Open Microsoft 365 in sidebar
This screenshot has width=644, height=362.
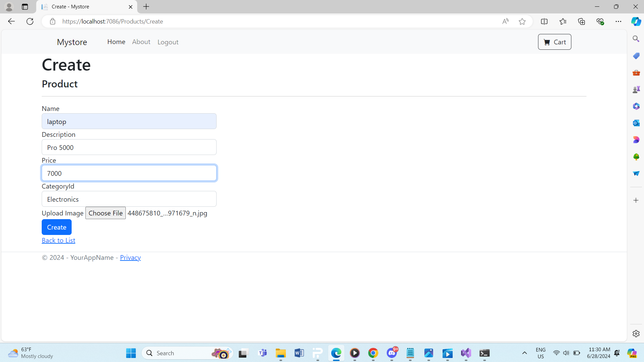pos(636,106)
